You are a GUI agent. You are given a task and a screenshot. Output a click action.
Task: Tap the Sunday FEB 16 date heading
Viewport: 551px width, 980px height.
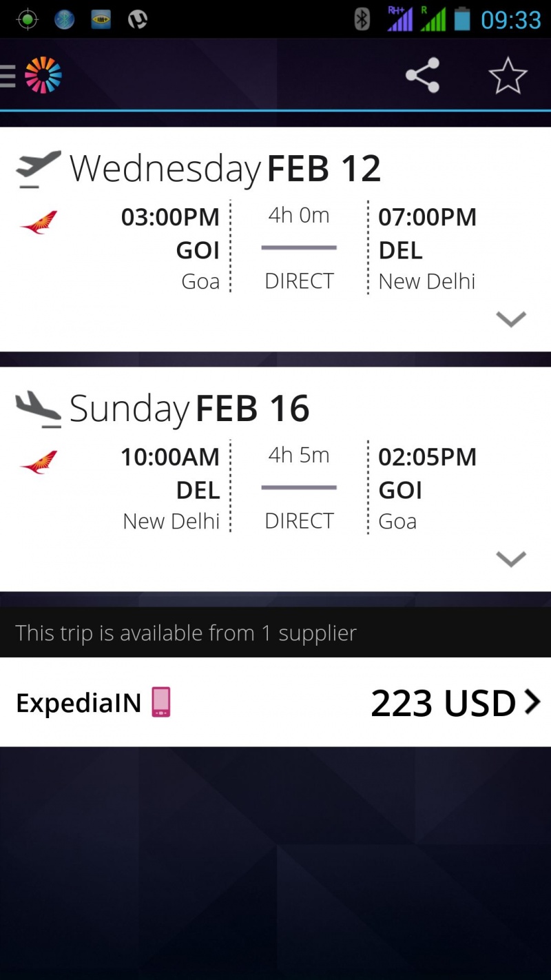tap(189, 409)
